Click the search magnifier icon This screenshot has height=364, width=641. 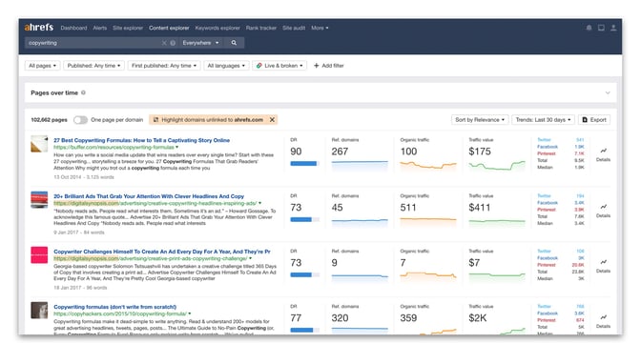point(234,43)
